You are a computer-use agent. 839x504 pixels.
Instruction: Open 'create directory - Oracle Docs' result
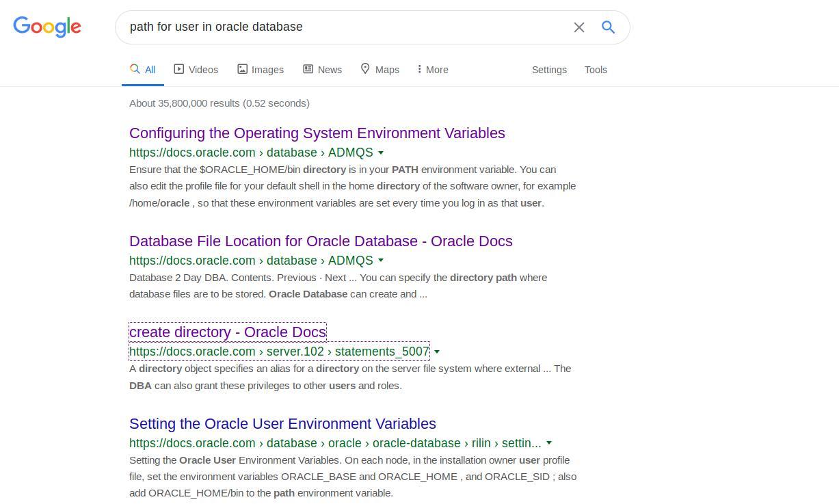click(x=228, y=332)
